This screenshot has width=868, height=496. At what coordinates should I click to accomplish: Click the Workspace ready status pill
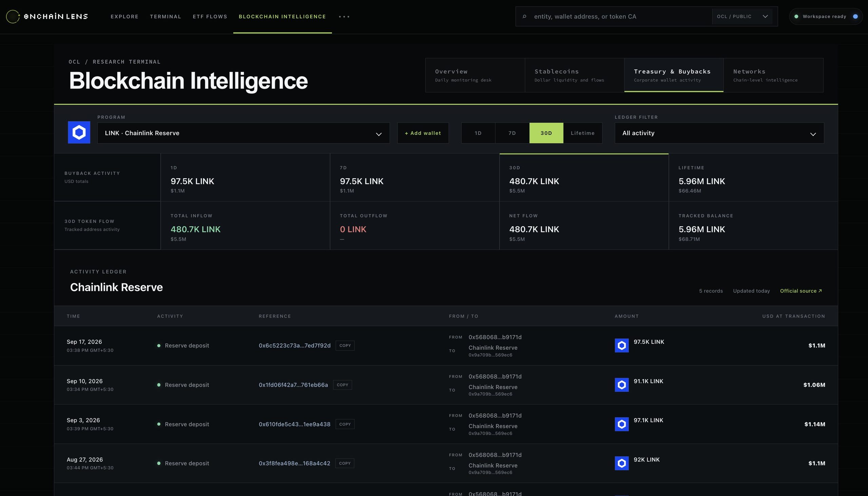[x=826, y=16]
